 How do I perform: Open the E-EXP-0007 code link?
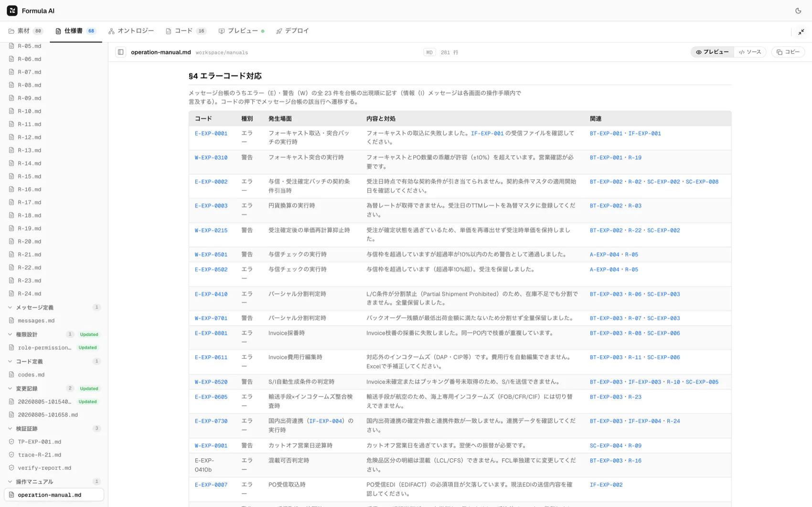coord(211,485)
